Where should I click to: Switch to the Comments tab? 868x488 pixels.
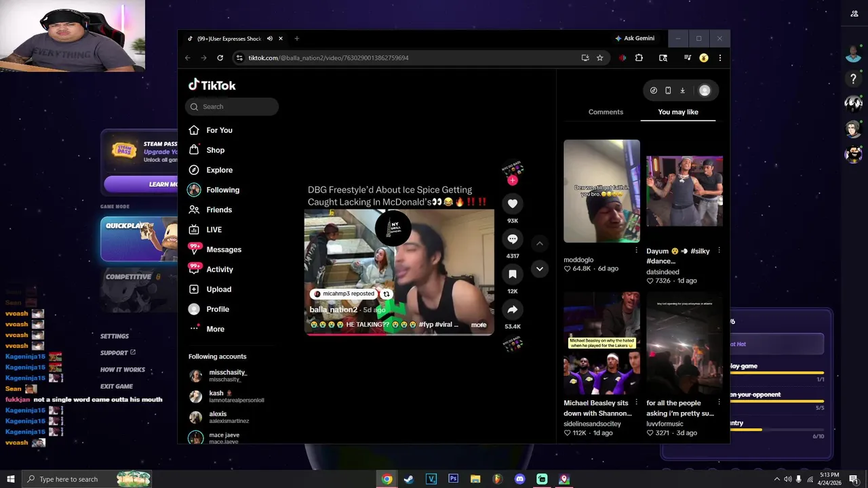(606, 112)
